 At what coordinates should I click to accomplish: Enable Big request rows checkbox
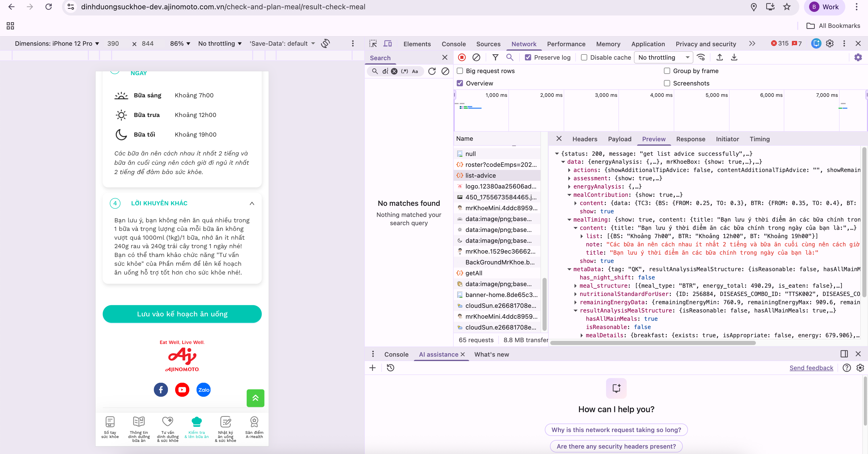pos(460,71)
